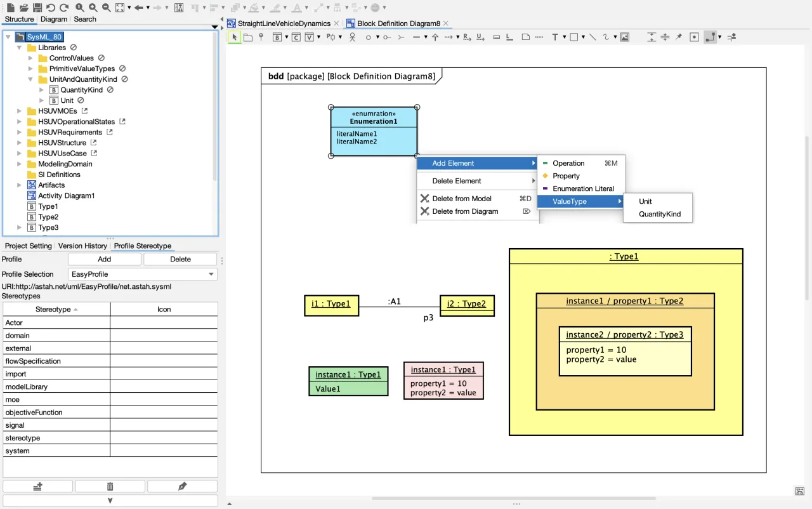Select the Value Type tool
The width and height of the screenshot is (812, 509).
pyautogui.click(x=310, y=37)
